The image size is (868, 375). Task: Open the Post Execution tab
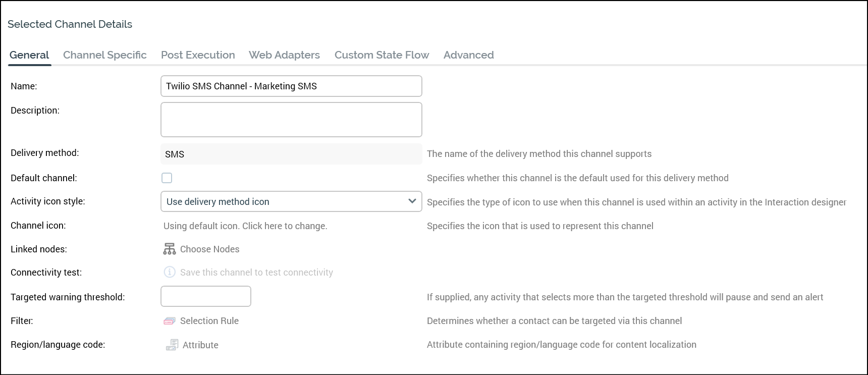click(198, 55)
